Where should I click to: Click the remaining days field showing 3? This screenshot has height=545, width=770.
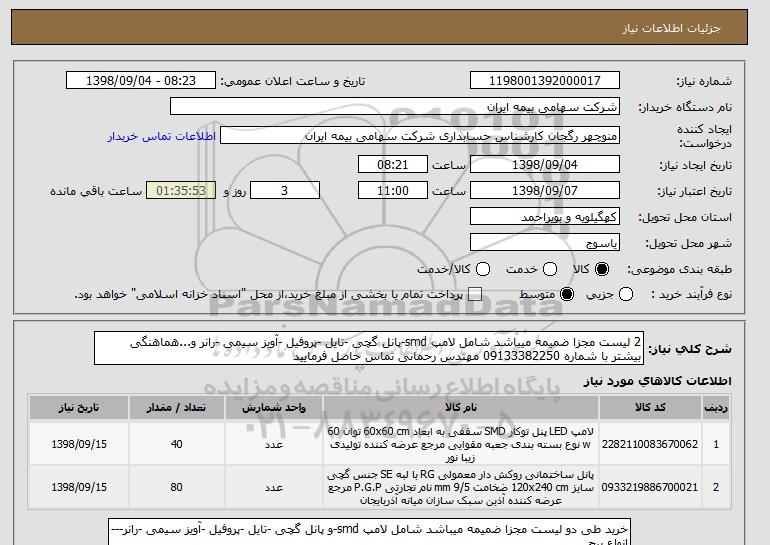[285, 191]
